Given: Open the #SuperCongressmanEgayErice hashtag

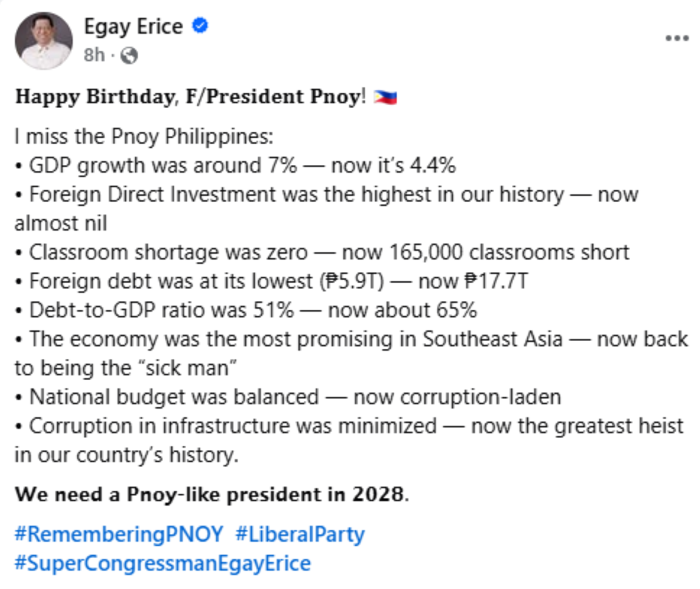Looking at the screenshot, I should coord(163,563).
